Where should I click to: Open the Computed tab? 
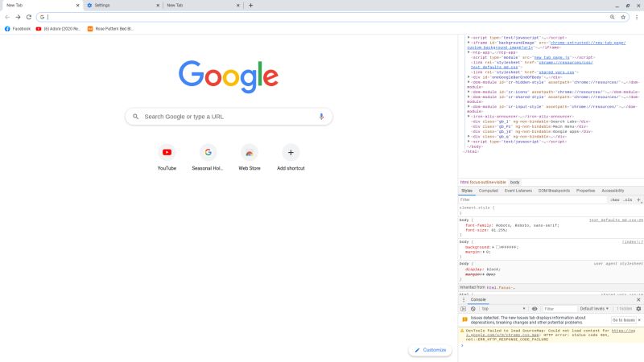coord(488,191)
